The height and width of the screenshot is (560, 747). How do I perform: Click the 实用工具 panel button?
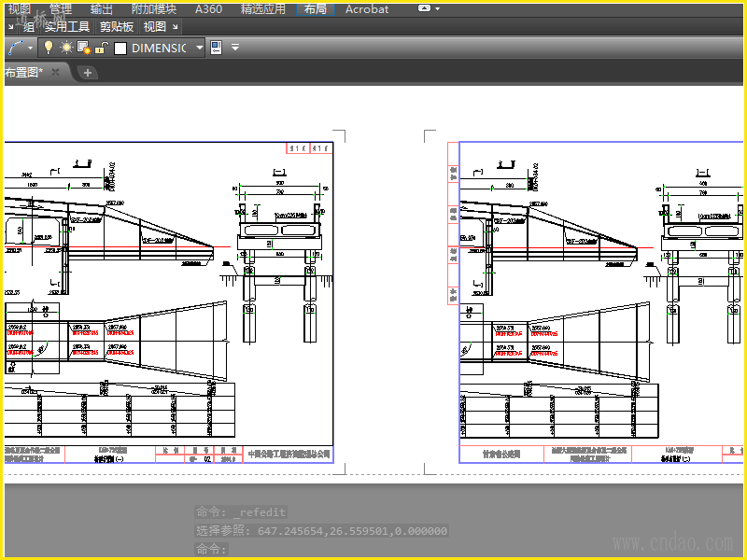click(x=67, y=27)
